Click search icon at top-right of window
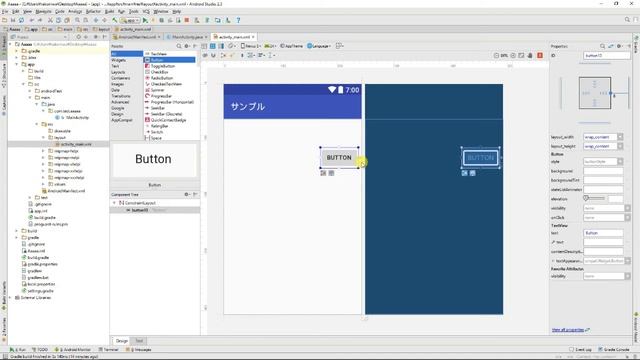This screenshot has height=360, width=640. pos(627,20)
